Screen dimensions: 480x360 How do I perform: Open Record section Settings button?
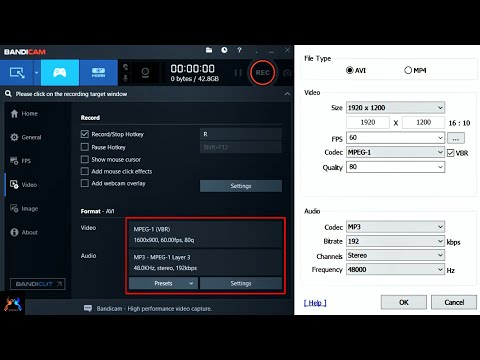pyautogui.click(x=241, y=186)
